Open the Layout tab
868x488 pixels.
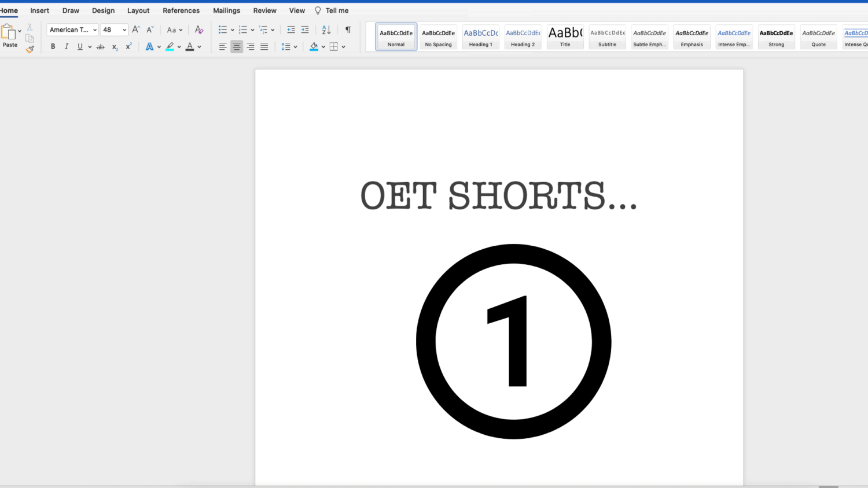(138, 10)
